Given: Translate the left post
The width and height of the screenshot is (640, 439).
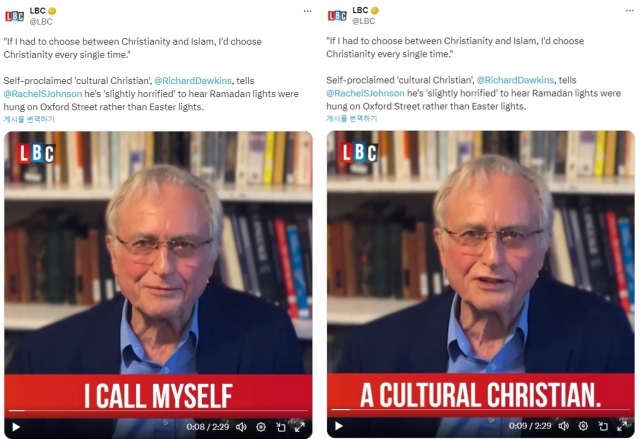Looking at the screenshot, I should coord(29,119).
